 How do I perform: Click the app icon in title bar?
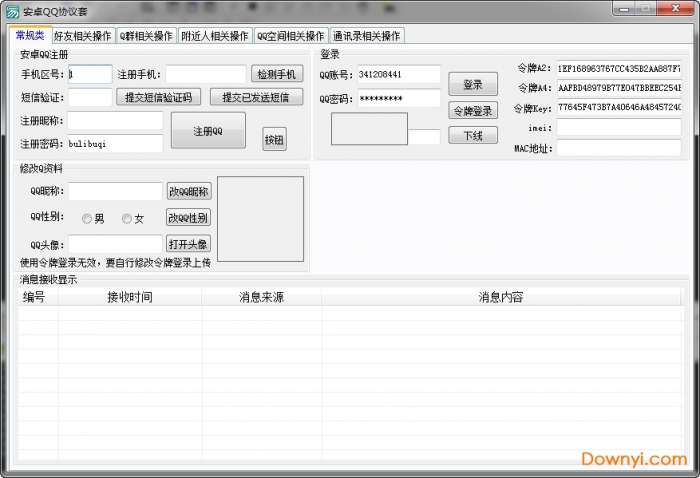click(x=12, y=12)
